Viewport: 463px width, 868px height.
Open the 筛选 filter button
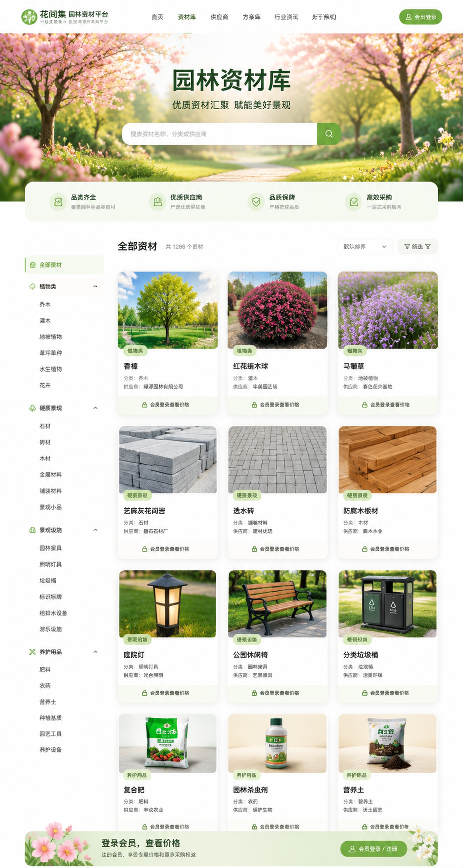pyautogui.click(x=418, y=247)
